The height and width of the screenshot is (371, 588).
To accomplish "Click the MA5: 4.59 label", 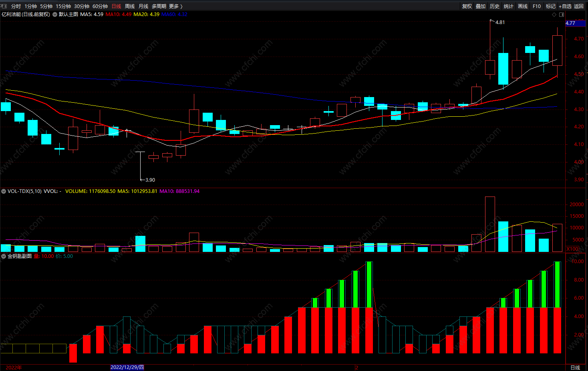I will point(92,14).
